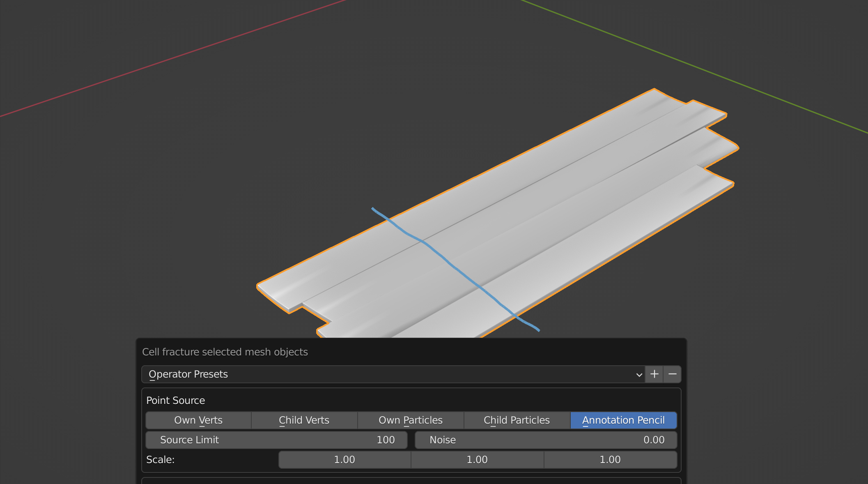Click the third Scale value field

[x=610, y=460]
